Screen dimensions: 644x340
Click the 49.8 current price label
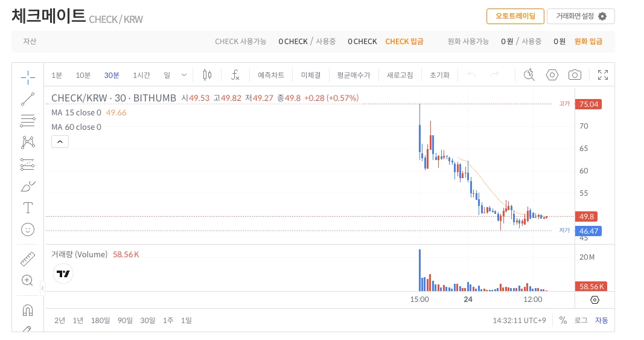pos(586,217)
